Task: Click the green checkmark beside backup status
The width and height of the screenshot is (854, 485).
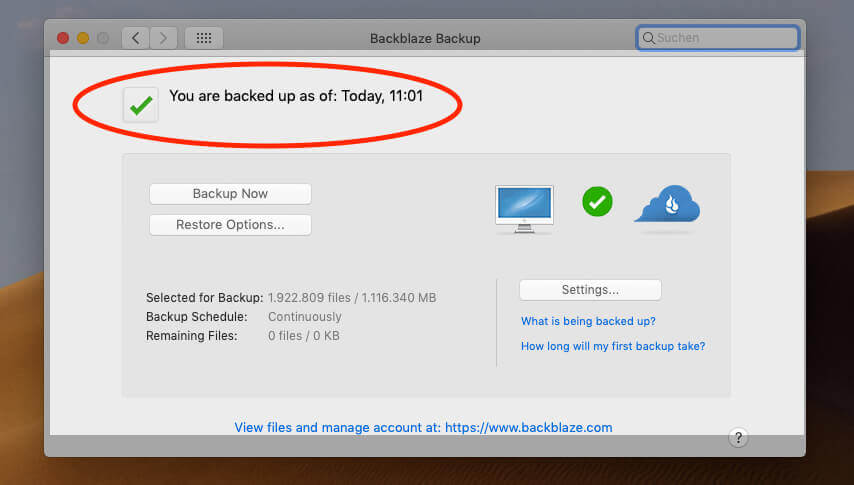Action: tap(141, 104)
